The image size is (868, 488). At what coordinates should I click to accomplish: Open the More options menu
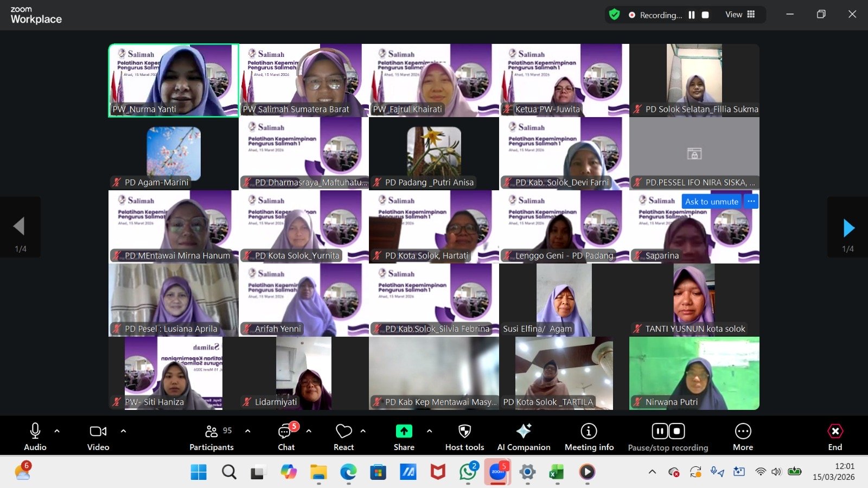(743, 437)
